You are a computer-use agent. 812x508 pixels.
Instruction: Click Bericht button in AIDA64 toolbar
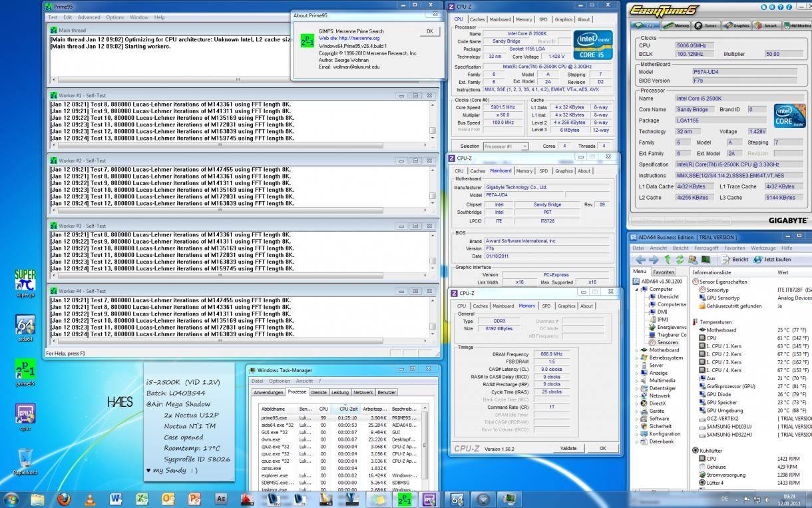point(734,259)
